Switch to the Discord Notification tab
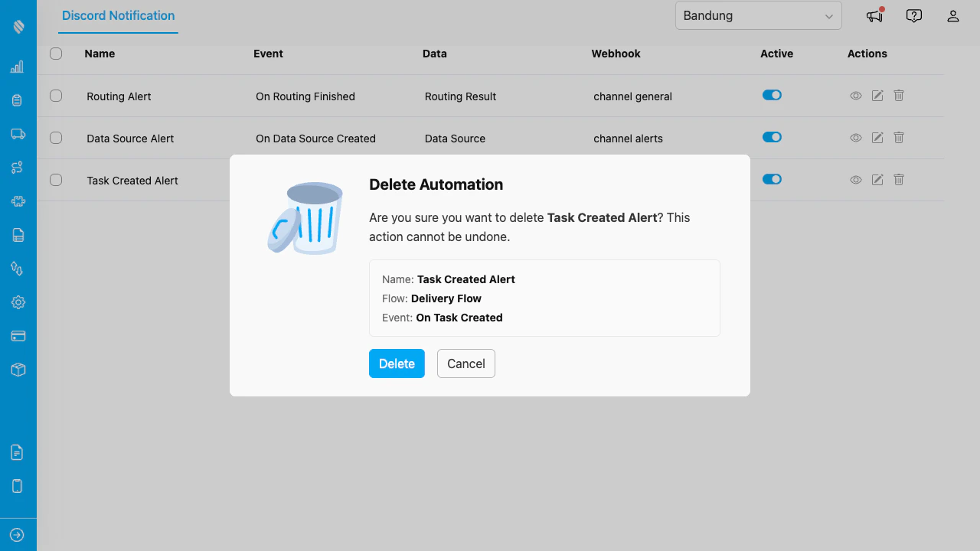980x551 pixels. (118, 15)
